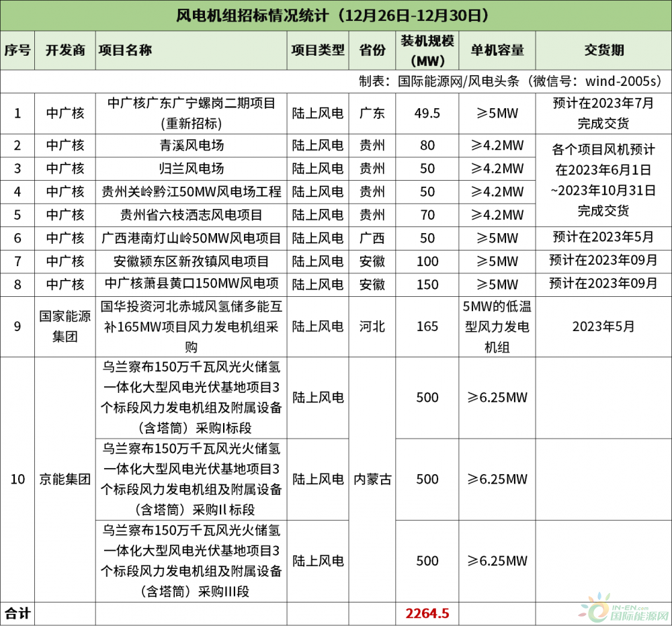Click the red total value 2264.5
This screenshot has height=626, width=672.
coord(427,613)
